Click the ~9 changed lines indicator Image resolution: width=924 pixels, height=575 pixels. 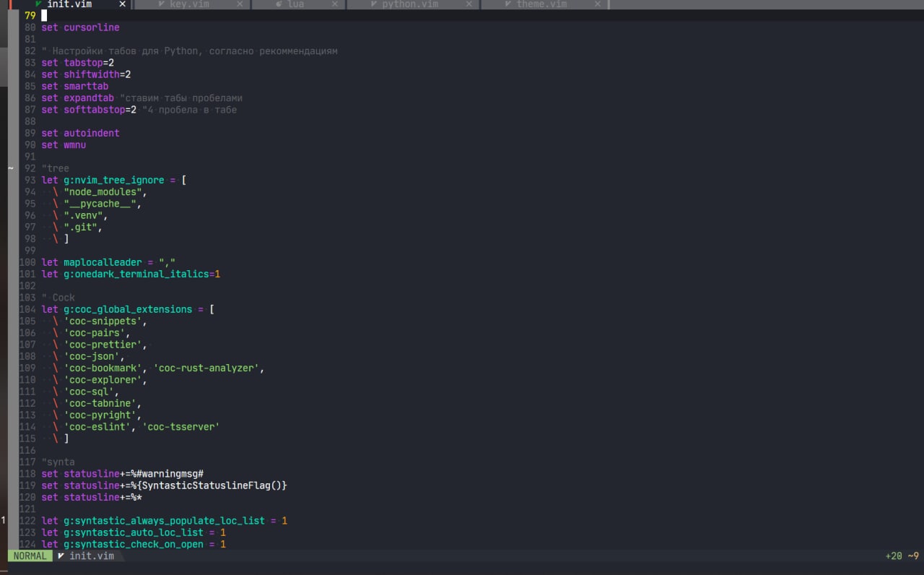point(913,556)
